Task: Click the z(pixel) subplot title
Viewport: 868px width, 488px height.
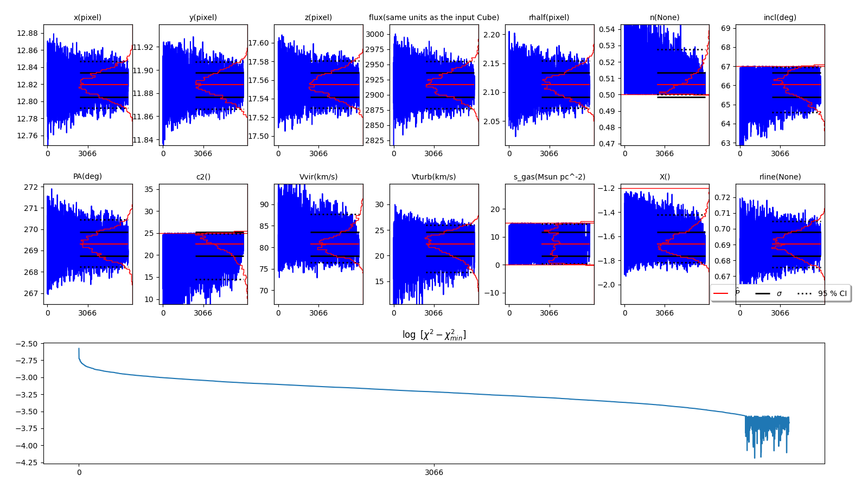Action: point(318,17)
